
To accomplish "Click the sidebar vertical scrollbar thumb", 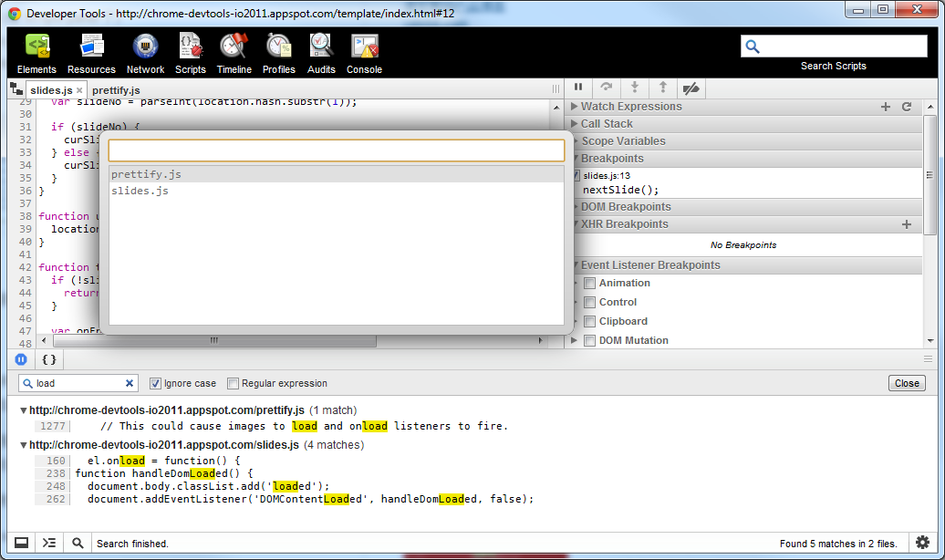I will click(929, 175).
